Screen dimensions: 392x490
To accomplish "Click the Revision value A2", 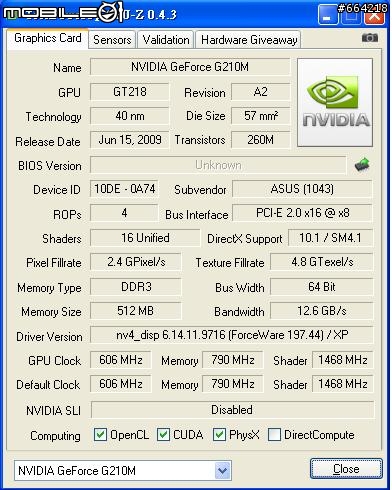I will coord(261,92).
